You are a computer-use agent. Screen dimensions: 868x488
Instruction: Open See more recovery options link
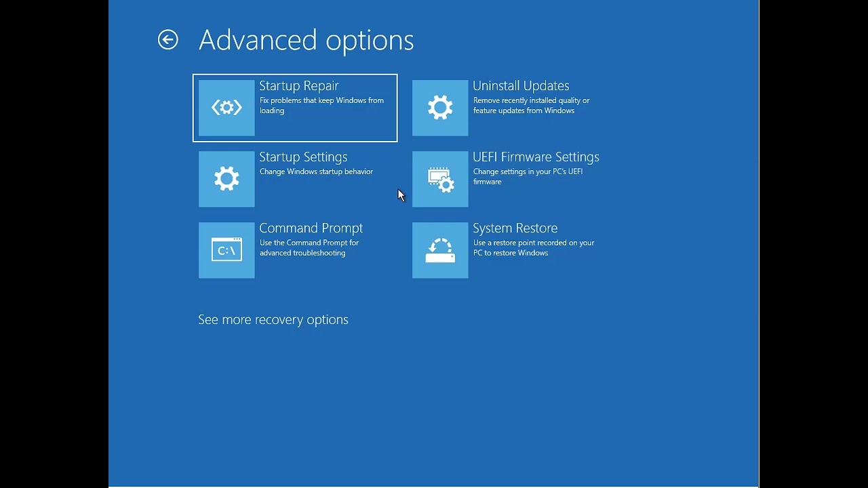[x=273, y=320]
